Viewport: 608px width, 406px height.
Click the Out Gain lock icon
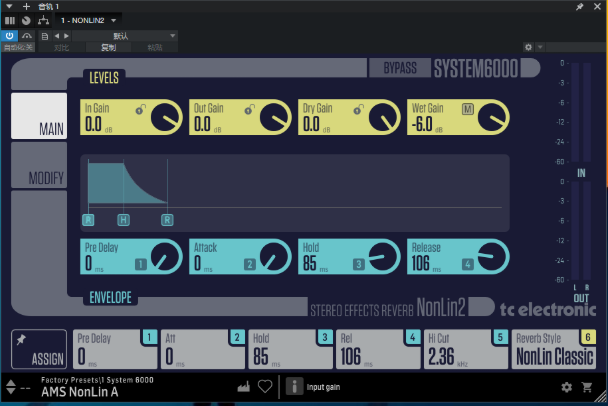[x=247, y=108]
